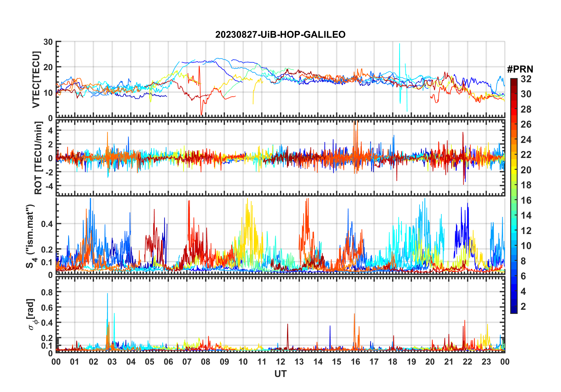Click hour 15 on the UT axis
The image size is (561, 392).
point(337,362)
